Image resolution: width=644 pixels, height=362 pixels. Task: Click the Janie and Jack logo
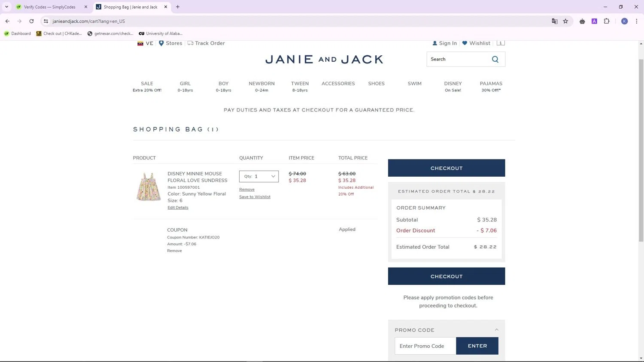pos(324,60)
